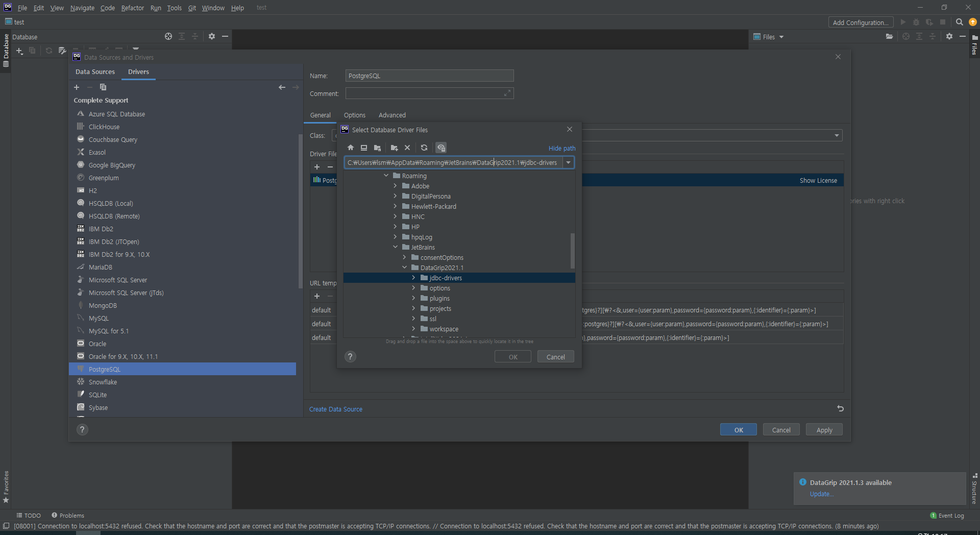Image resolution: width=980 pixels, height=535 pixels.
Task: Open the Advanced tab for PostgreSQL driver
Action: click(392, 115)
